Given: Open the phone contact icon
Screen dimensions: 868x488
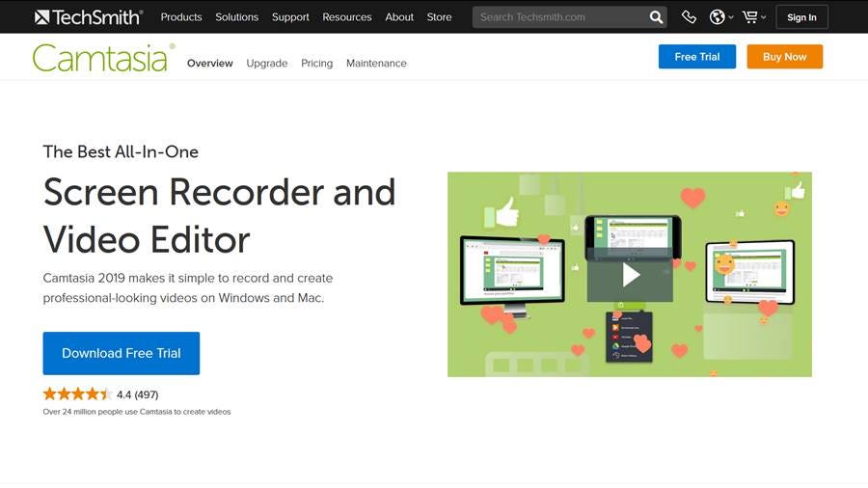Looking at the screenshot, I should (689, 17).
